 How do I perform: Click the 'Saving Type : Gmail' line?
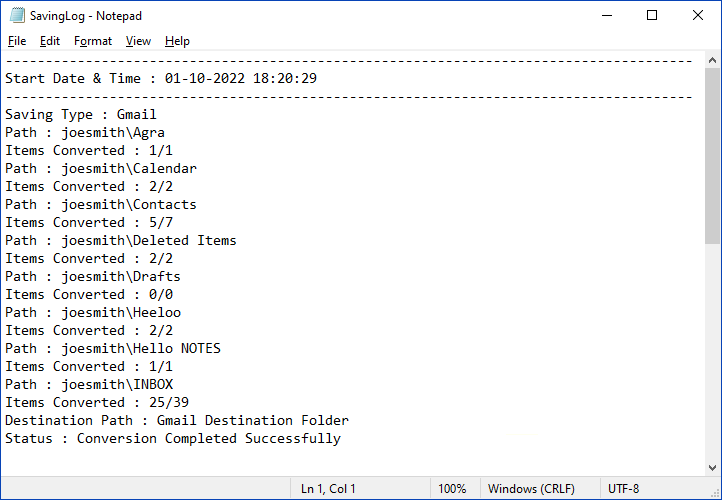81,114
